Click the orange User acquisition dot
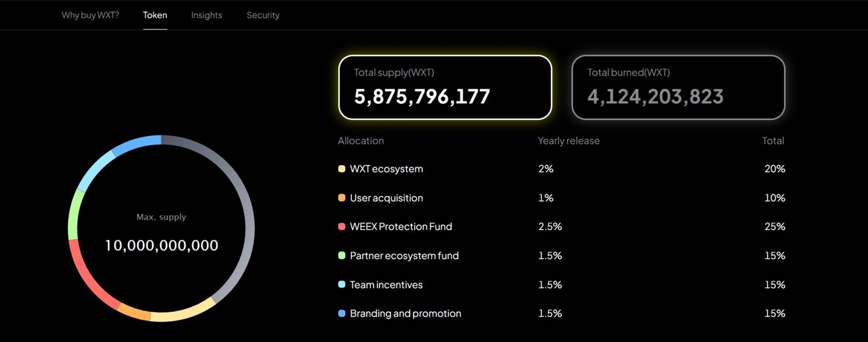Image resolution: width=868 pixels, height=342 pixels. tap(342, 198)
